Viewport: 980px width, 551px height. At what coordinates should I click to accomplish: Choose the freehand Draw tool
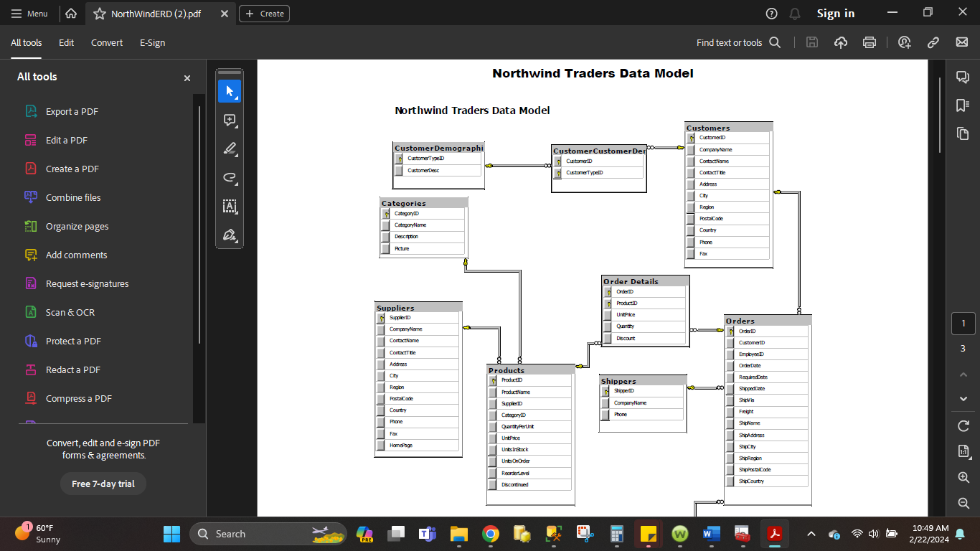pos(230,178)
